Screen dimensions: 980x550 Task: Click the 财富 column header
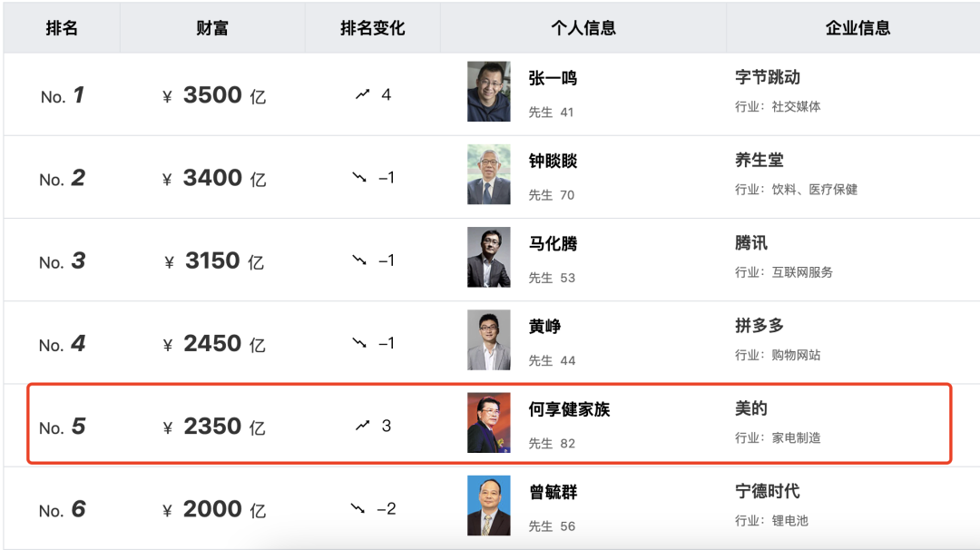211,28
